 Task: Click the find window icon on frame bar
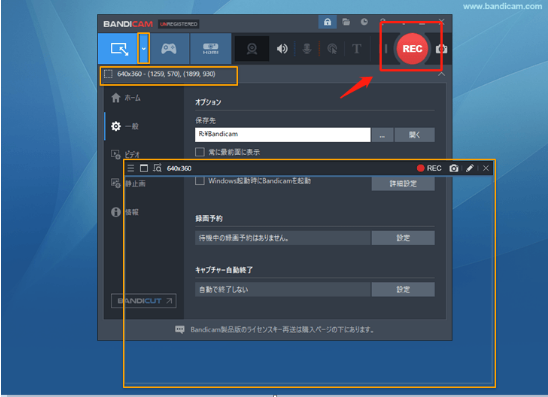157,168
